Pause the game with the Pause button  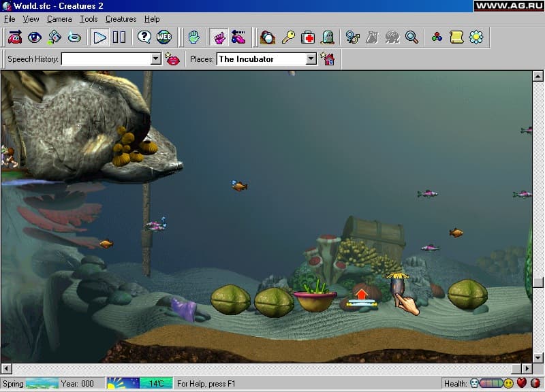point(119,37)
